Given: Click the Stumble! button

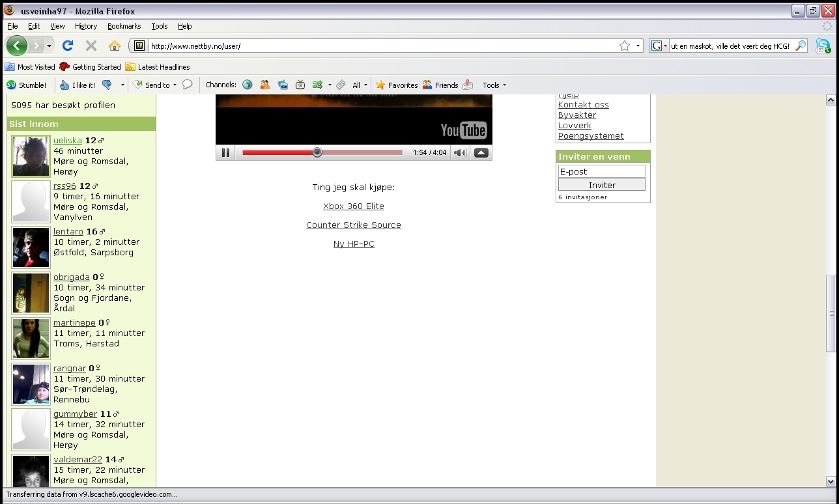Looking at the screenshot, I should pyautogui.click(x=27, y=85).
